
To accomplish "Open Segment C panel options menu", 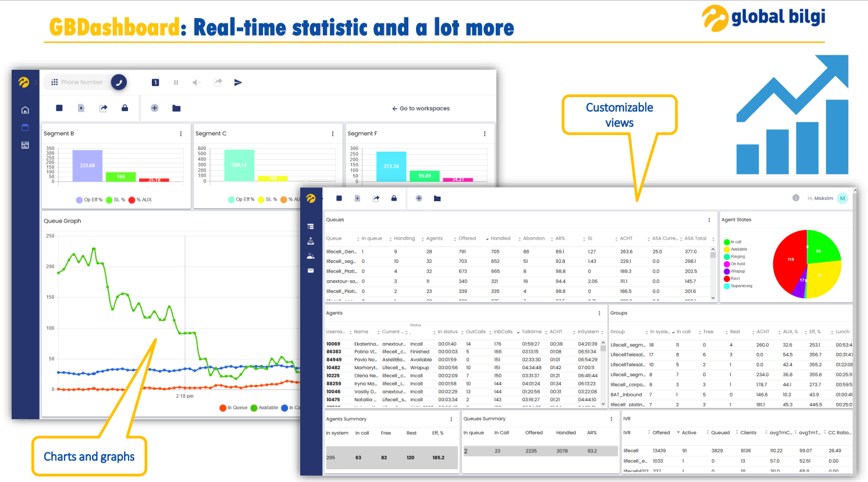I will (333, 134).
